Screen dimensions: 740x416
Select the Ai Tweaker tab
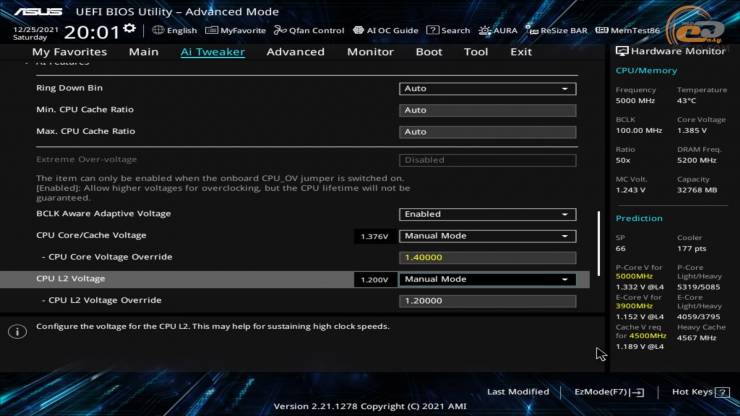(x=212, y=52)
